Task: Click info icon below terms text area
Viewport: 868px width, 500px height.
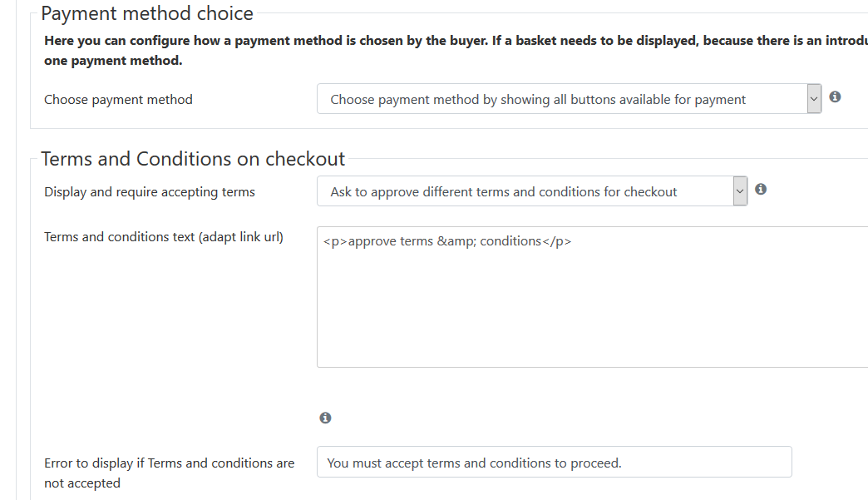Action: point(326,418)
